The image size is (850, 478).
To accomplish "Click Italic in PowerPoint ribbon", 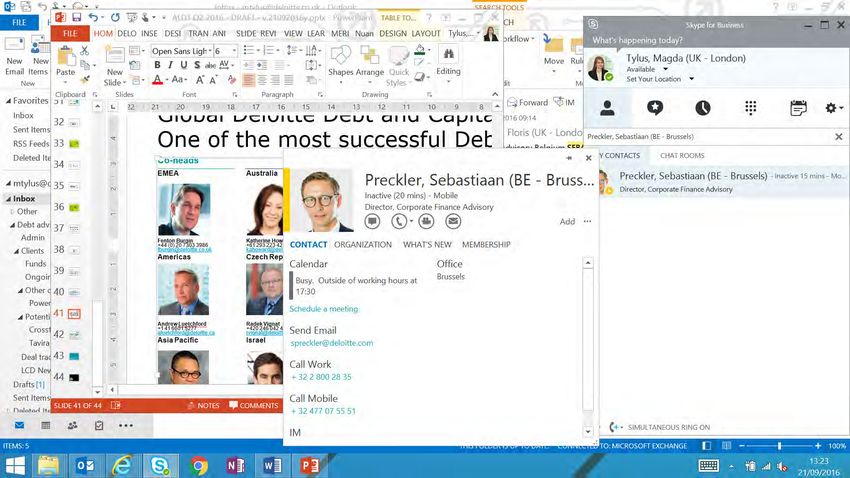I will [170, 65].
